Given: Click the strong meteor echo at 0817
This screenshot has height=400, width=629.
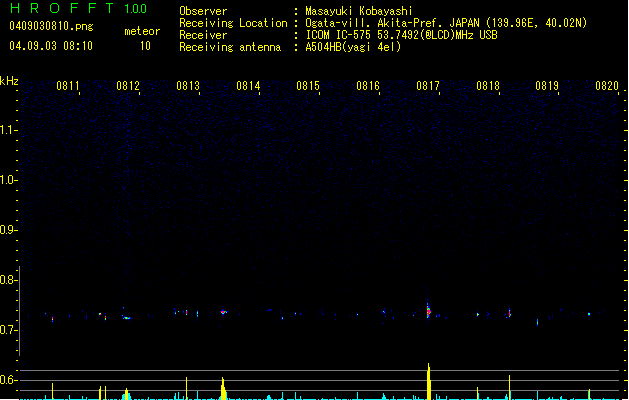Looking at the screenshot, I should (428, 311).
